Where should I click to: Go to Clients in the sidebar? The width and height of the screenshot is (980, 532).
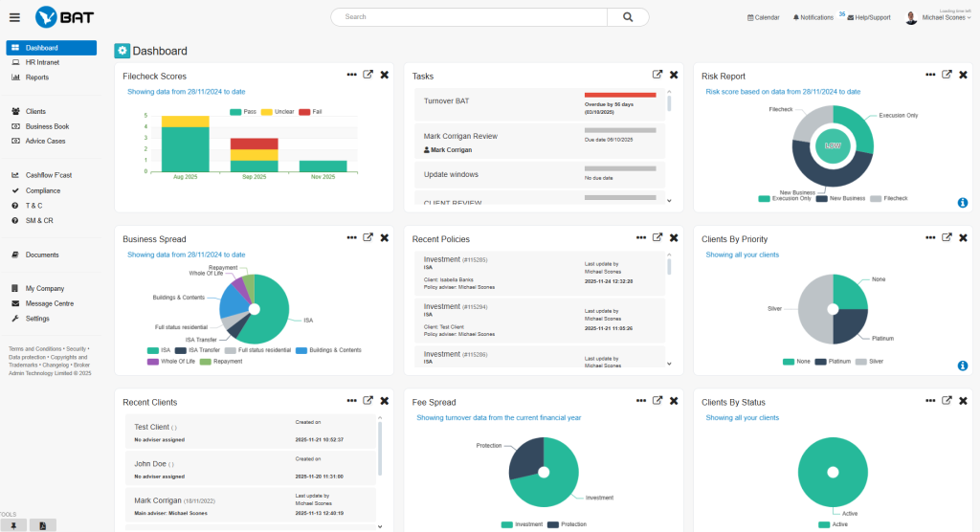click(35, 111)
